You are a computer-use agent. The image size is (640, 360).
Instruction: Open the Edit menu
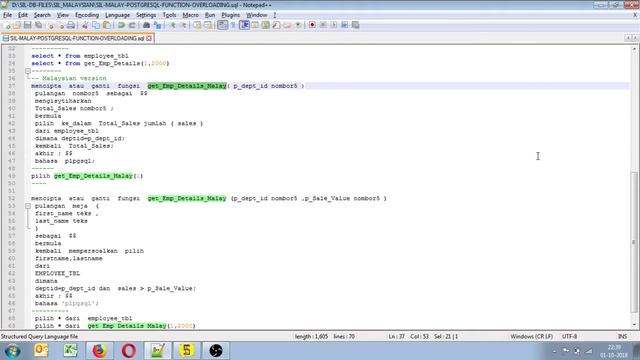pyautogui.click(x=23, y=15)
